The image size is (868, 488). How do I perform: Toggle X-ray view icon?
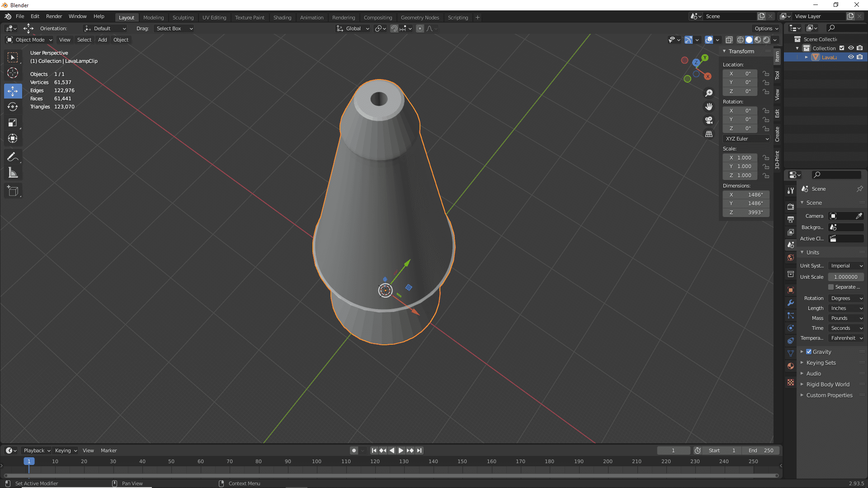pos(729,40)
